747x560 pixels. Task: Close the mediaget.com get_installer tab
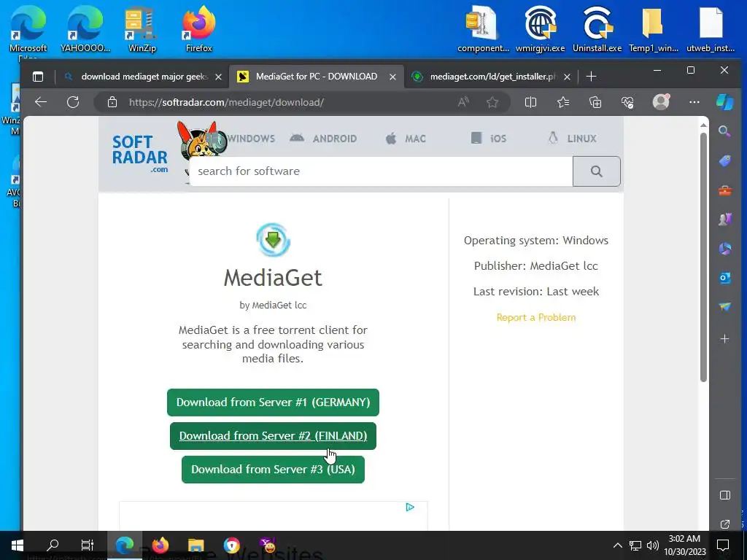click(567, 77)
